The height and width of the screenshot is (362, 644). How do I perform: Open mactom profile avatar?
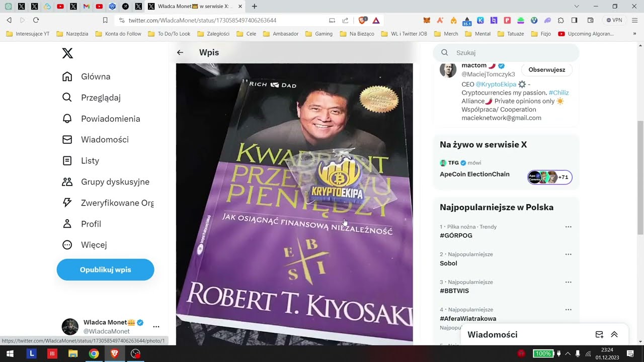(448, 69)
